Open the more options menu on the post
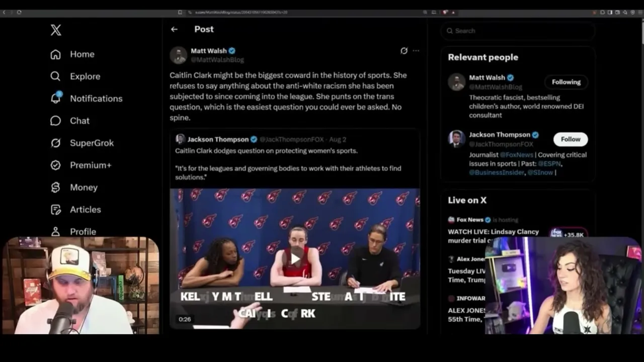Viewport: 644px width, 362px height. [416, 51]
